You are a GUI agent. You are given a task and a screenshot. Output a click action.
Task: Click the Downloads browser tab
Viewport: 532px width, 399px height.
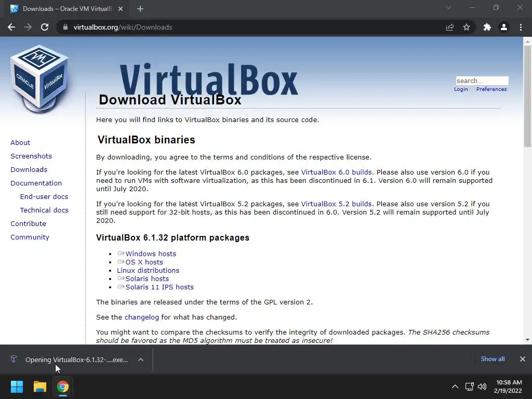(x=67, y=9)
